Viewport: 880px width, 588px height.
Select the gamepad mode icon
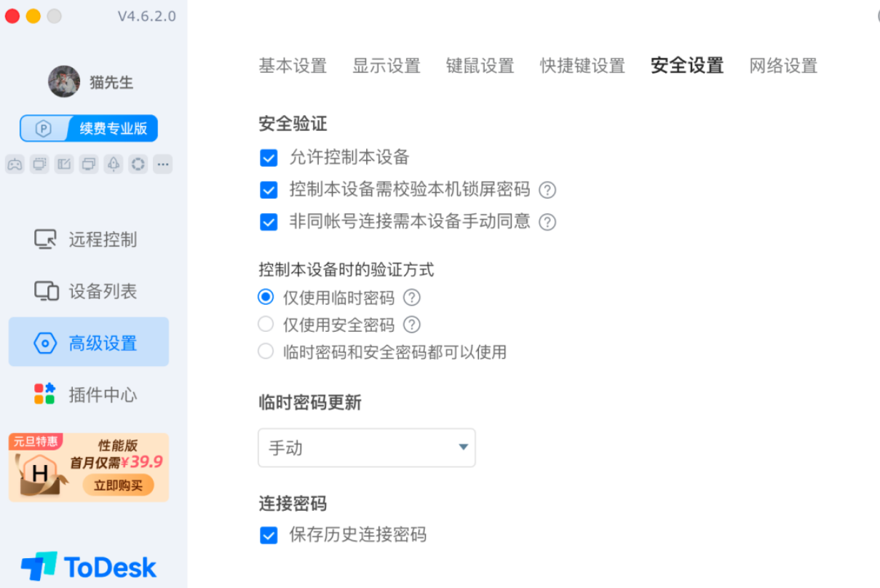pos(15,164)
